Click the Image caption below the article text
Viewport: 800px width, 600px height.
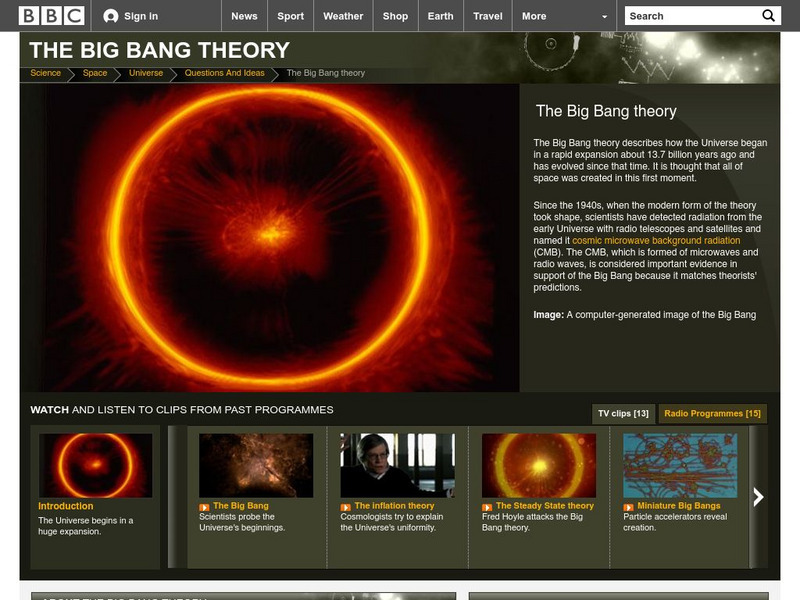pos(644,315)
